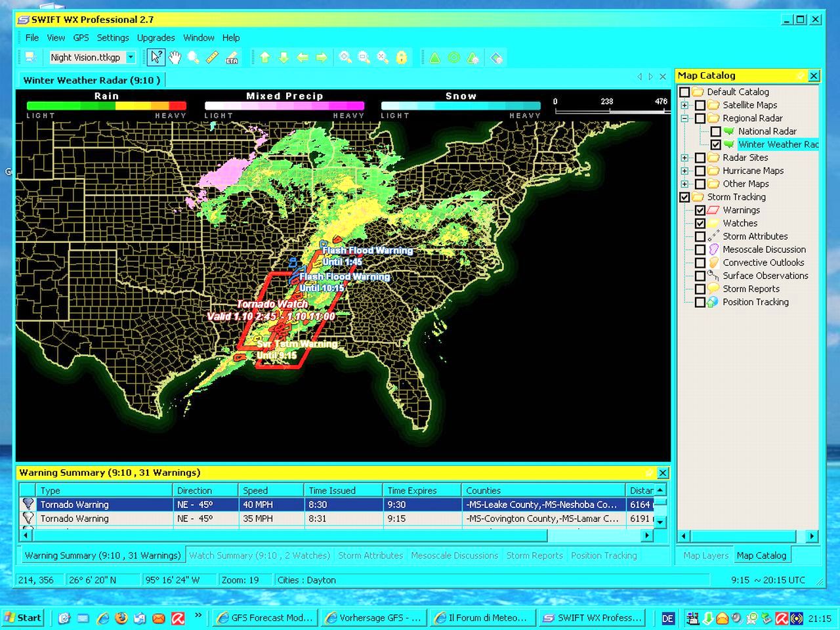This screenshot has height=630, width=840.
Task: Close the Warning Summary panel
Action: tap(663, 472)
